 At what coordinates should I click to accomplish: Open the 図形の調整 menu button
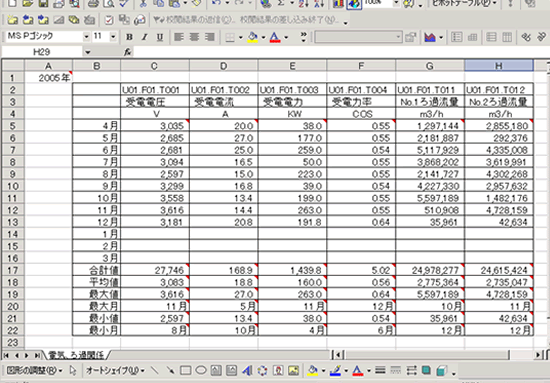click(34, 370)
